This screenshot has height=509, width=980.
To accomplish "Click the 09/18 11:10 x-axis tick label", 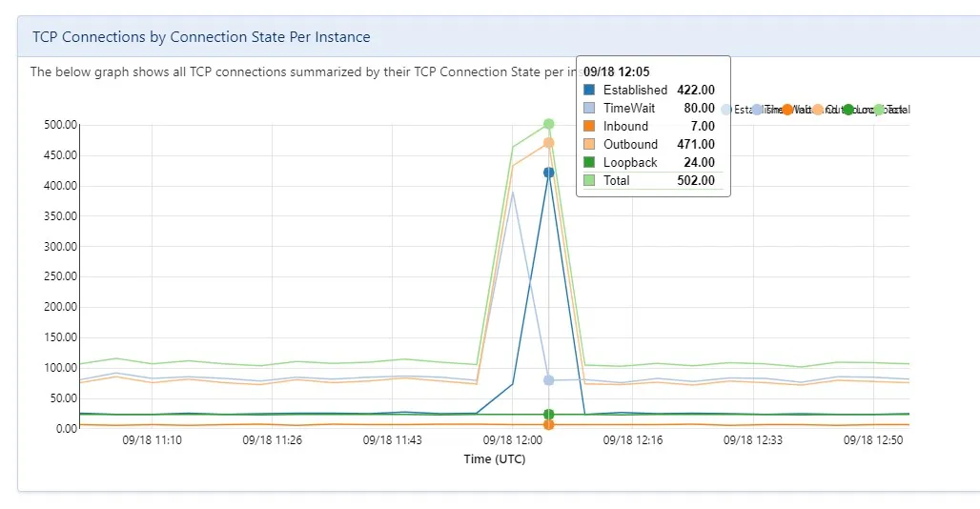I will pos(152,440).
